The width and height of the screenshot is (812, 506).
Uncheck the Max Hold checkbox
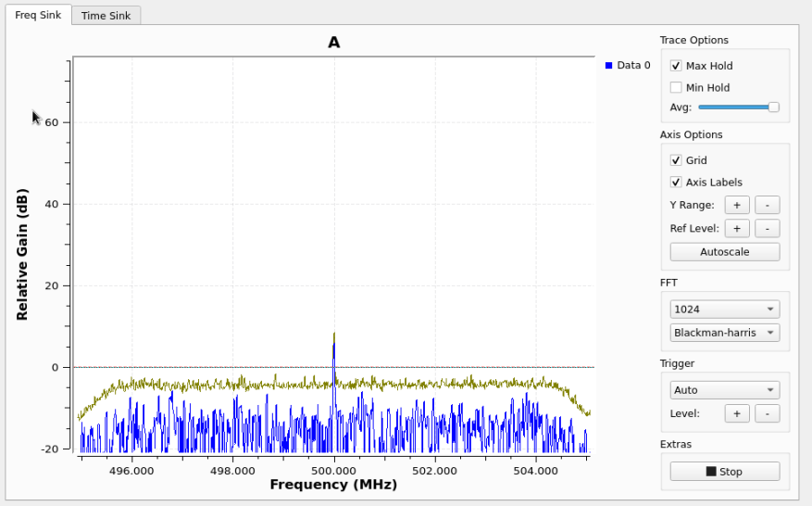(676, 66)
